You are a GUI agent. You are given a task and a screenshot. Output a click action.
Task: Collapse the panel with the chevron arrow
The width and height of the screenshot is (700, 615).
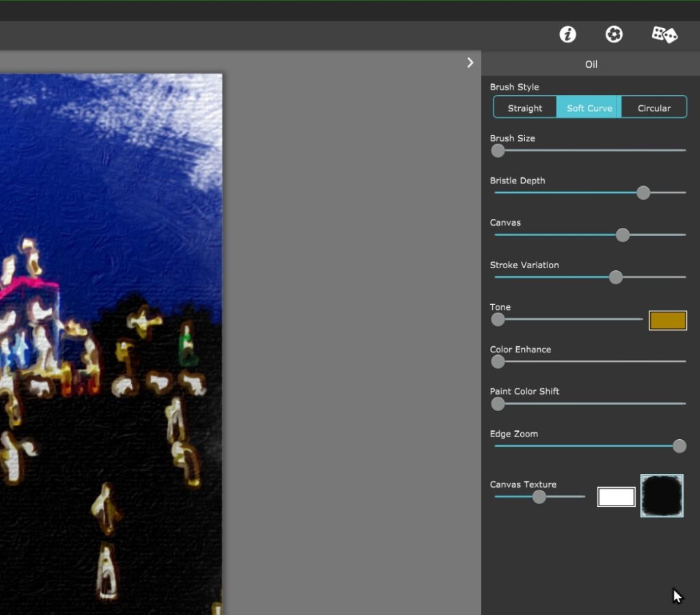tap(470, 62)
